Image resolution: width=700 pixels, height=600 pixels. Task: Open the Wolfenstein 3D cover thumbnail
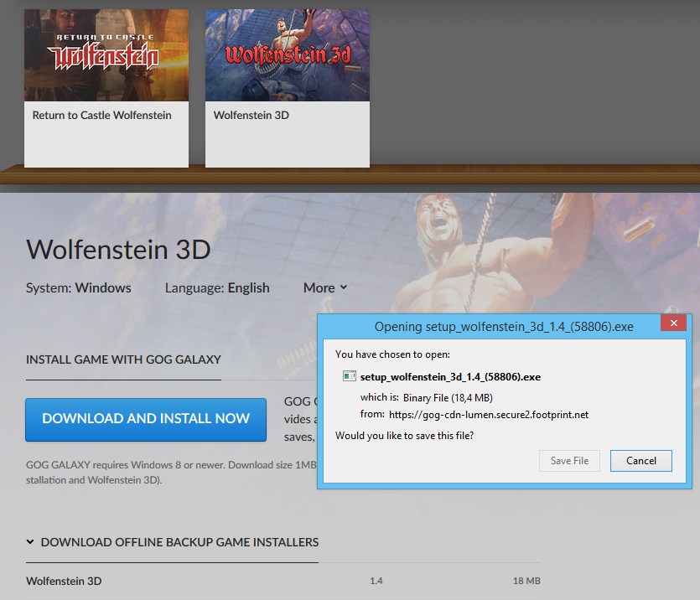click(x=288, y=55)
